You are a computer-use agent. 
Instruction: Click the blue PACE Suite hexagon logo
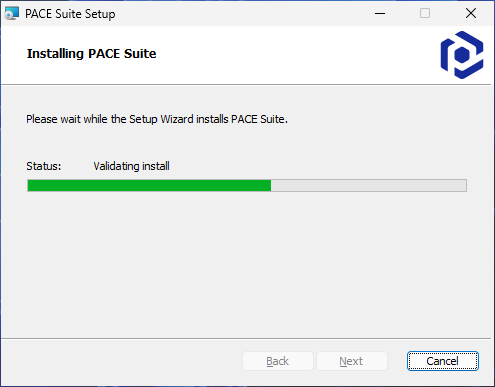coord(462,55)
